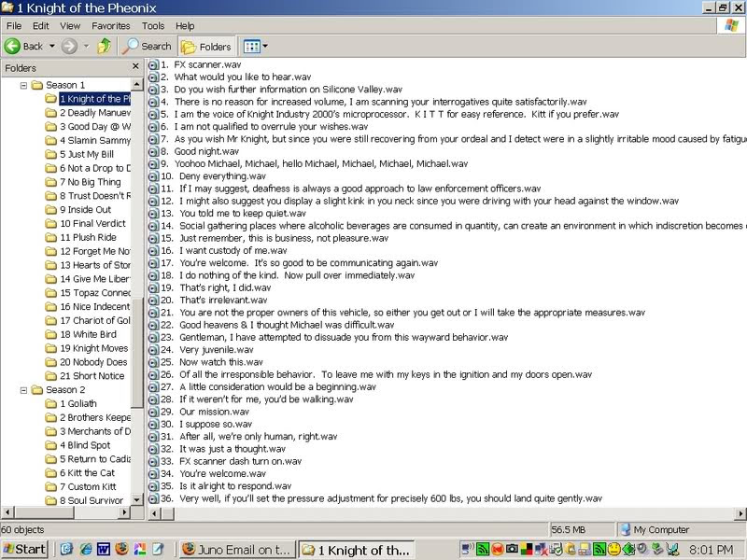747x560 pixels.
Task: Switch to Juno Email taskbar window
Action: click(x=237, y=550)
